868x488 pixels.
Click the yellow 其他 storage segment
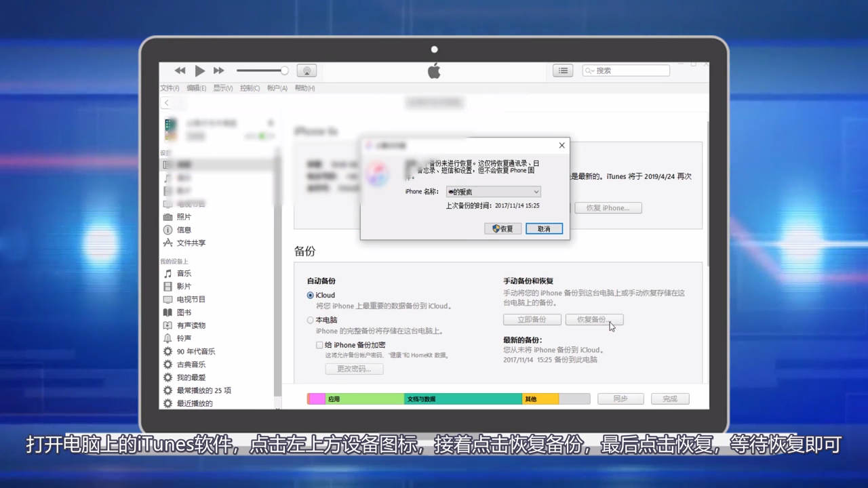click(540, 399)
